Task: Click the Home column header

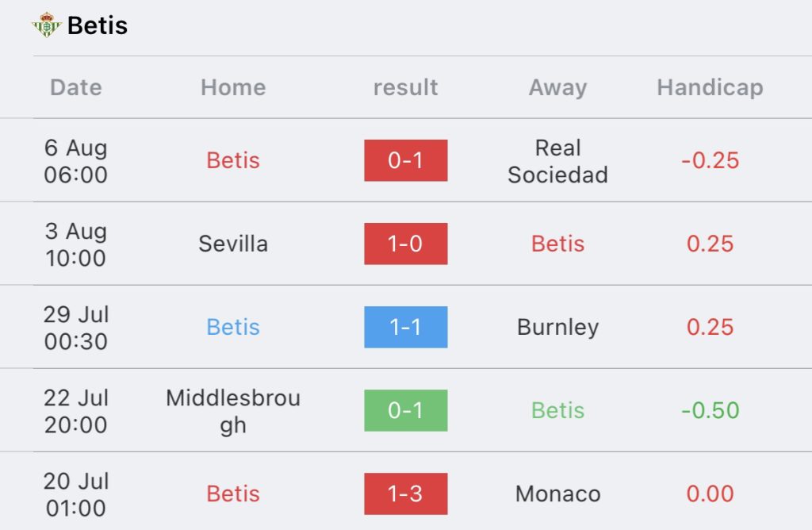Action: (x=233, y=87)
